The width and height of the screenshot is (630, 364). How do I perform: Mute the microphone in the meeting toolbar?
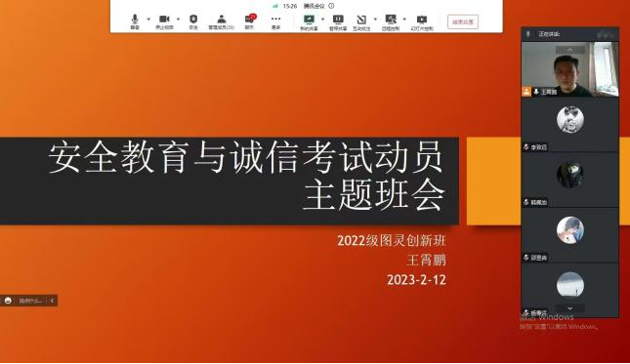click(135, 21)
